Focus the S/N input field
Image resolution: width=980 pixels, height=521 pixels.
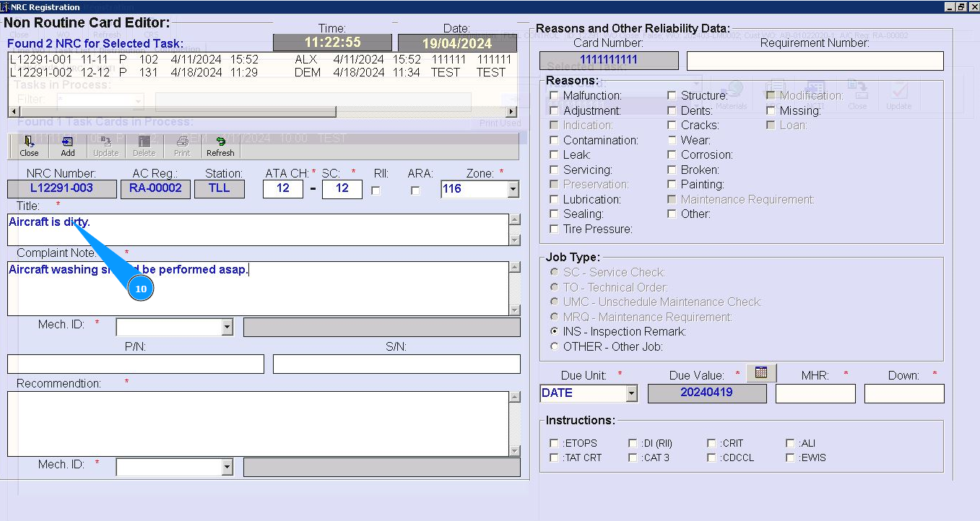(396, 364)
